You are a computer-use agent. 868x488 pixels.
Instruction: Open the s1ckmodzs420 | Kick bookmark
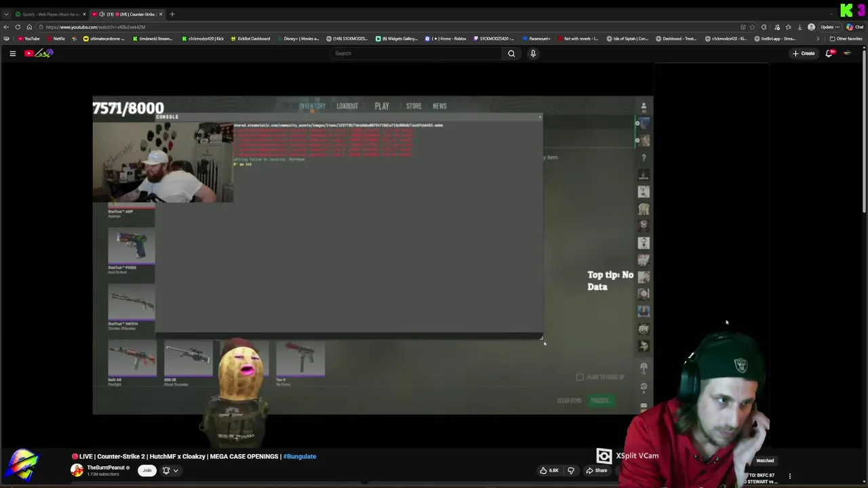pyautogui.click(x=203, y=39)
